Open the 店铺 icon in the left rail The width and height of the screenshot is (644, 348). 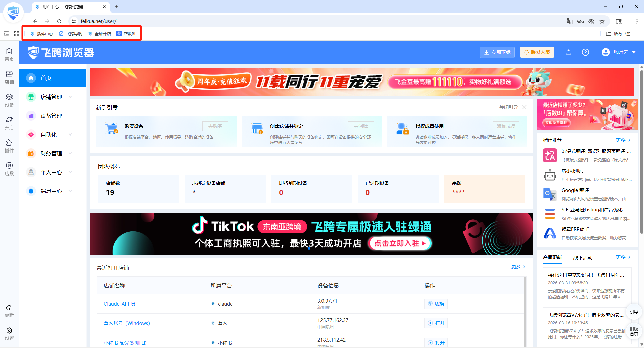click(x=9, y=77)
